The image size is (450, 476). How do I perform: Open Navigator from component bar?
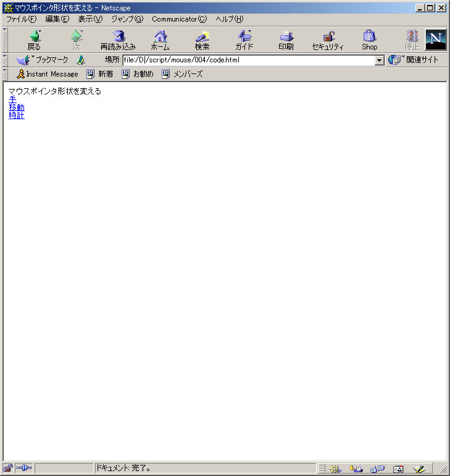335,469
